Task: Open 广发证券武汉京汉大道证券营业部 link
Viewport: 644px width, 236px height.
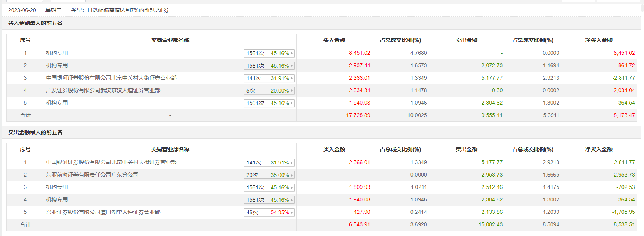Action: (103, 90)
